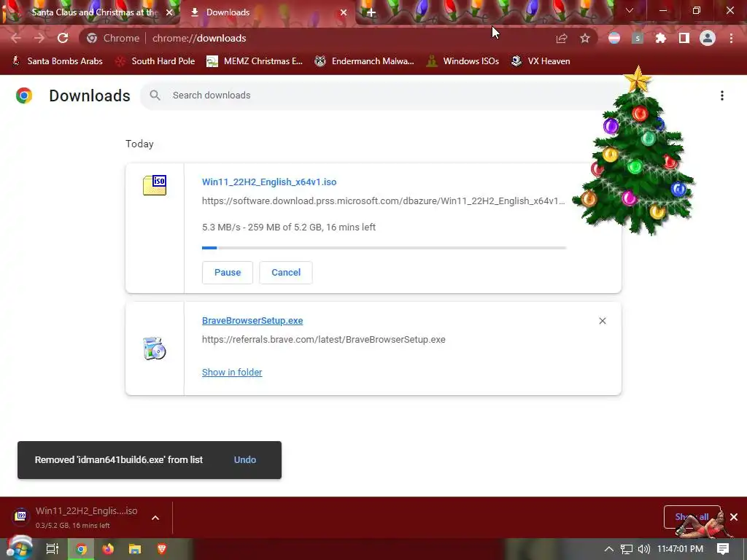This screenshot has width=747, height=560.
Task: Open File Explorer from the taskbar
Action: (x=135, y=549)
